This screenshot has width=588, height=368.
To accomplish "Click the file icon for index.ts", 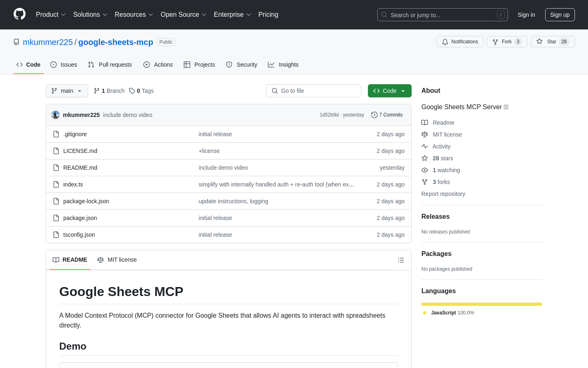I will click(56, 184).
